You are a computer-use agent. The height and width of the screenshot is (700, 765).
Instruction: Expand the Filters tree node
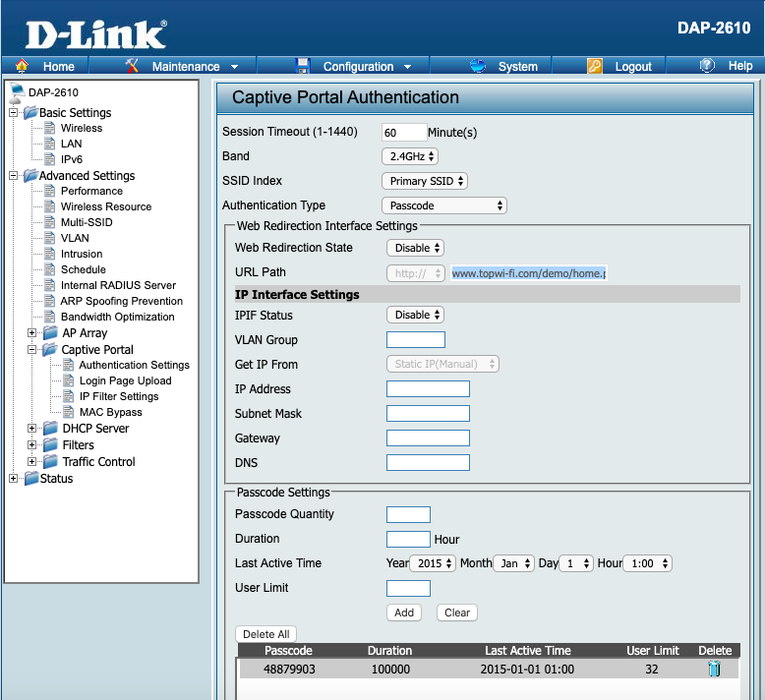pos(32,445)
